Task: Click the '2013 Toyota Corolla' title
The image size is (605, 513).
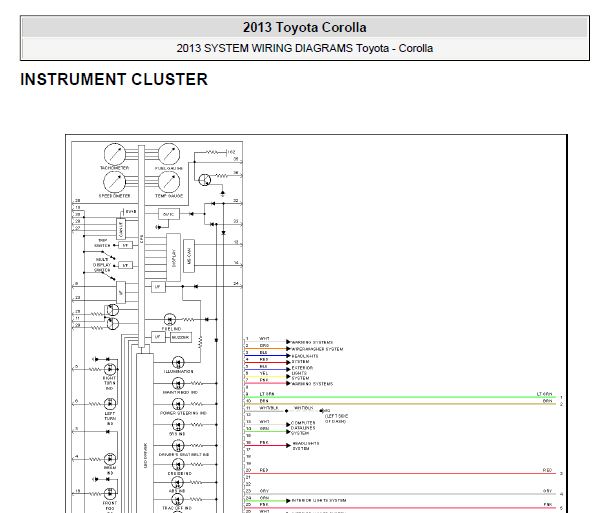Action: click(305, 27)
